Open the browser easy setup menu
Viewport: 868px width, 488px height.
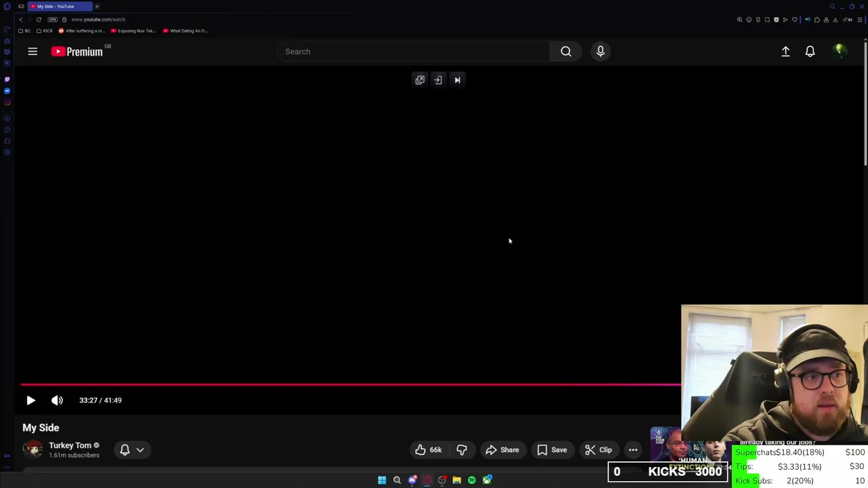click(x=860, y=20)
